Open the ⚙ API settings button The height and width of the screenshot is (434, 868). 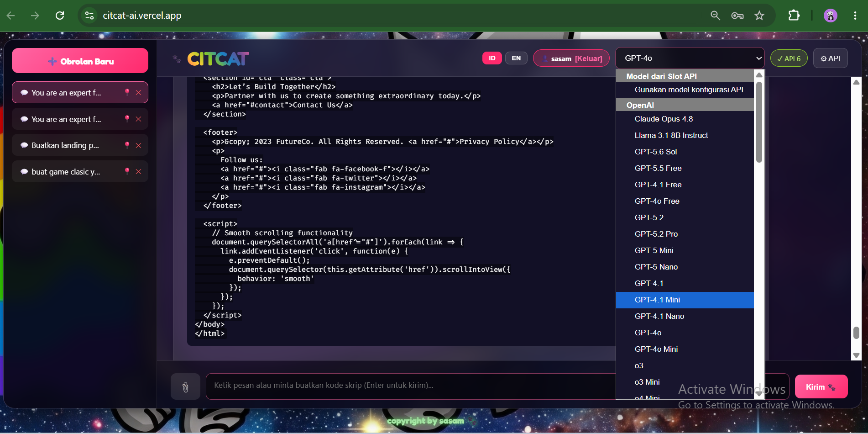tap(830, 58)
